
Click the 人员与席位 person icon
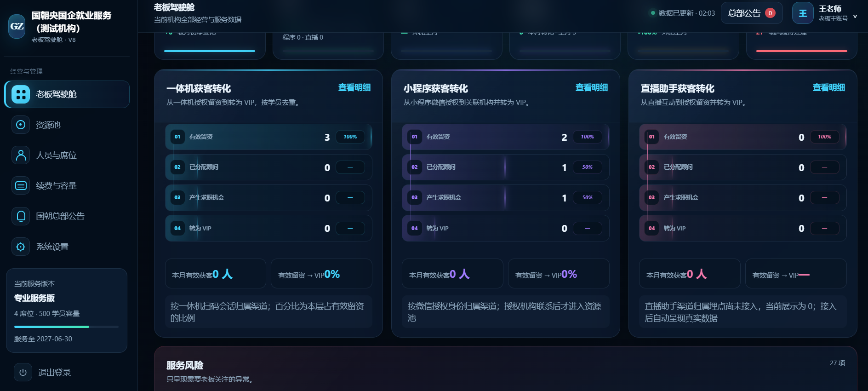[x=21, y=155]
